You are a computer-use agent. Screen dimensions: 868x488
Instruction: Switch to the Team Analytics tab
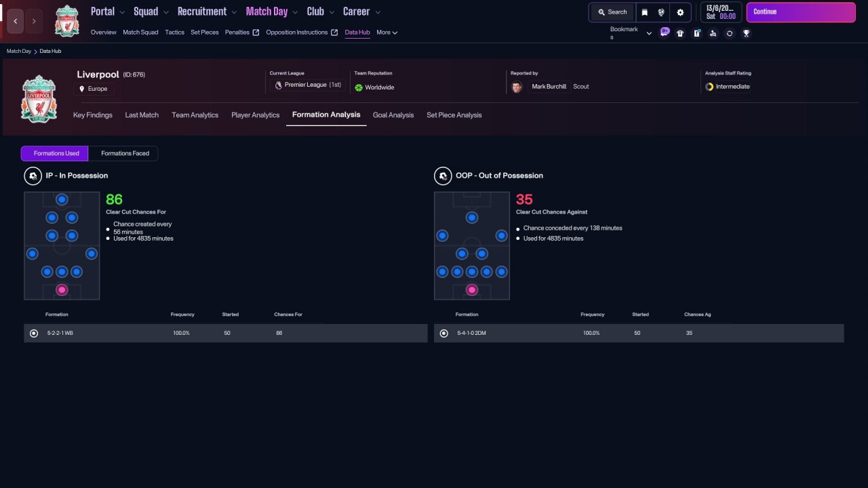click(x=195, y=115)
